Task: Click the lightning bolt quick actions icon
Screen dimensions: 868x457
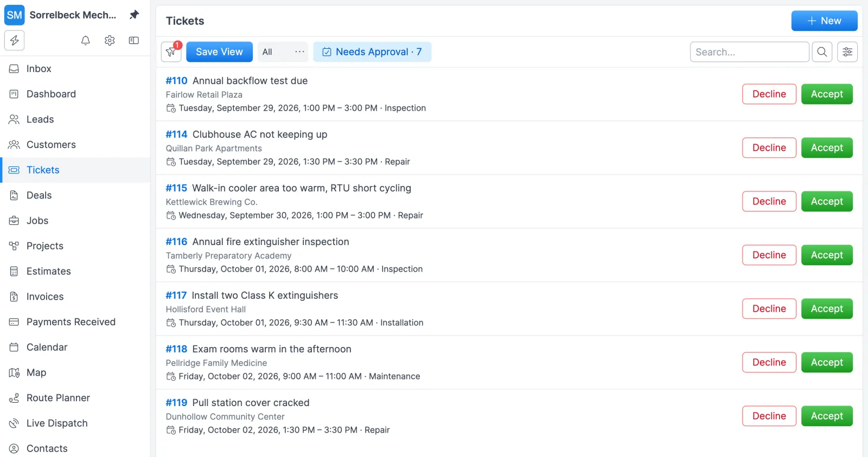Action: tap(15, 40)
